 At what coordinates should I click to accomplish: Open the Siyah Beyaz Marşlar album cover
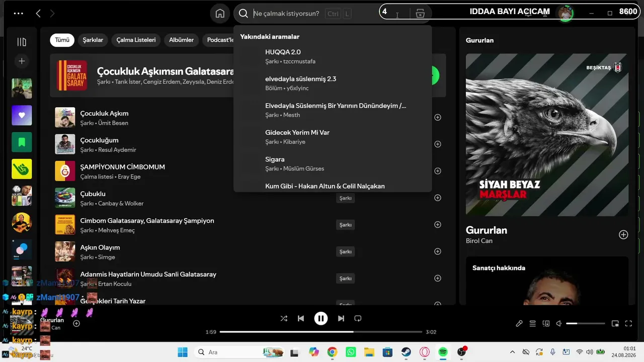(x=547, y=135)
